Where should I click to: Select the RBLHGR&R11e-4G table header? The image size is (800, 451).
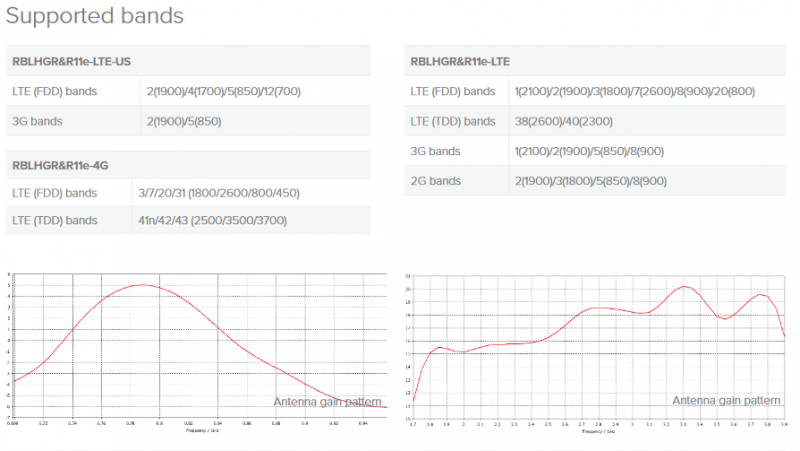click(66, 164)
